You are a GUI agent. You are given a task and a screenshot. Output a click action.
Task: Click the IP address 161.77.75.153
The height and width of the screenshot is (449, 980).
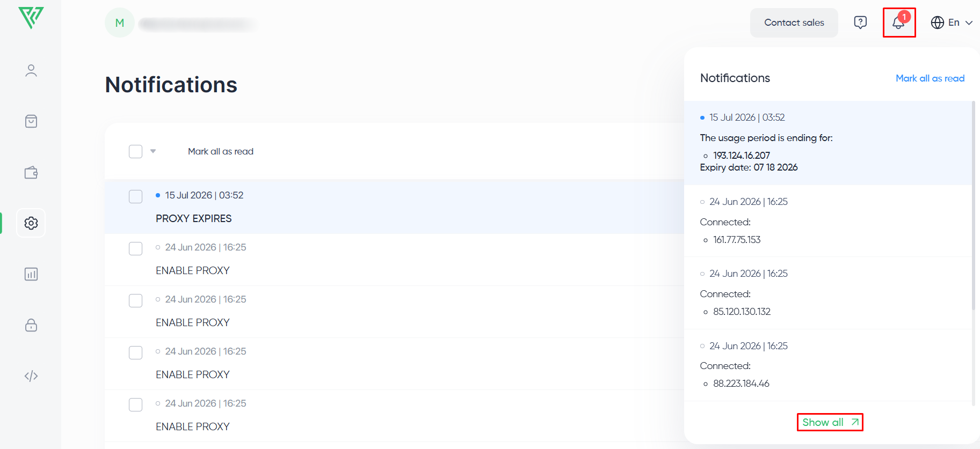[737, 240]
